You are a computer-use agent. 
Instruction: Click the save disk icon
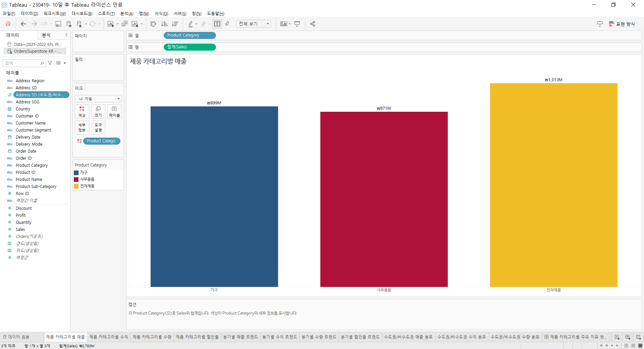(58, 24)
